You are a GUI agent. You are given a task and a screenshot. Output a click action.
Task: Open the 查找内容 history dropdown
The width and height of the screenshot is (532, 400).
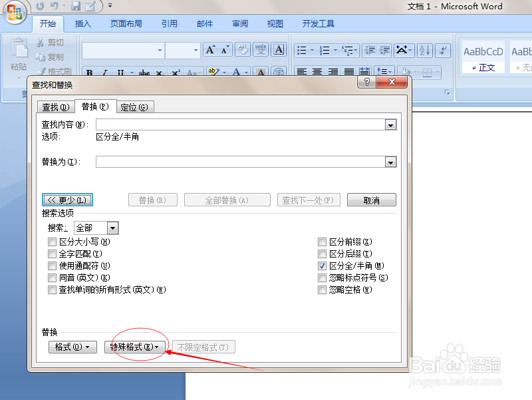[391, 124]
